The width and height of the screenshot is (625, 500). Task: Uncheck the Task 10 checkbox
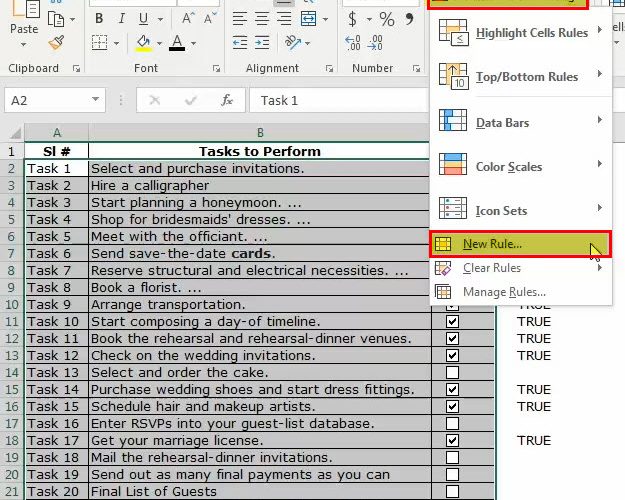452,321
